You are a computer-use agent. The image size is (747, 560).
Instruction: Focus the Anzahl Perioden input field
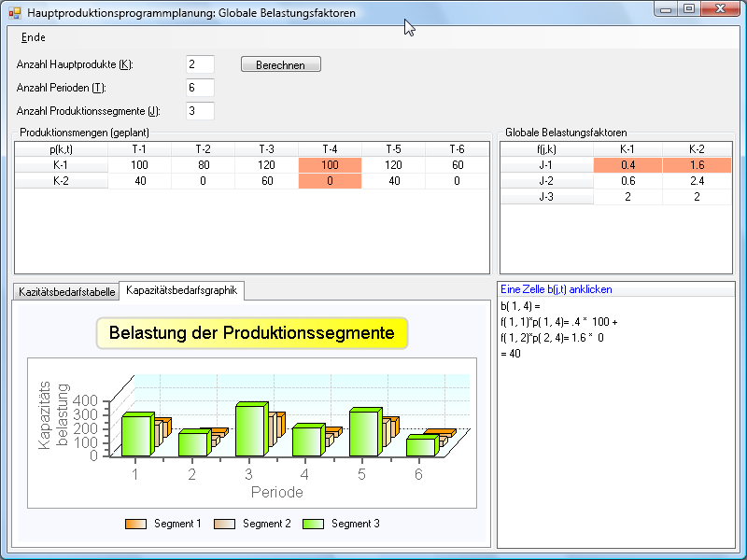(x=200, y=88)
